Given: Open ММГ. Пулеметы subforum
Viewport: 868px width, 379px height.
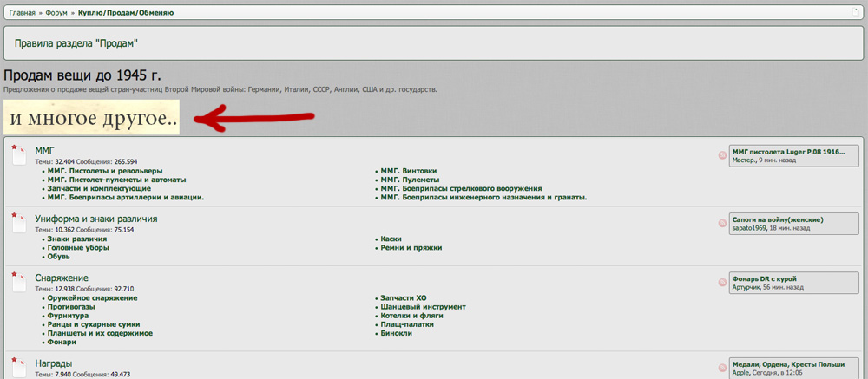Looking at the screenshot, I should tap(411, 180).
